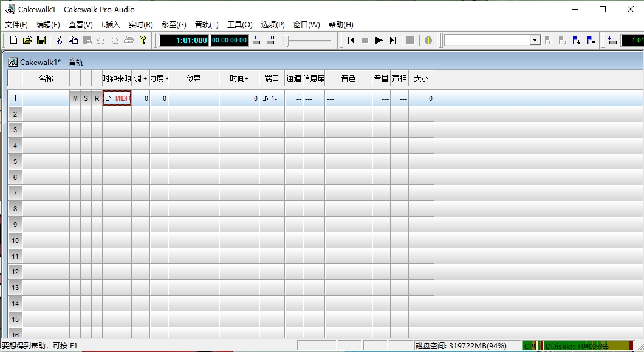Select the Cut scissors icon
Viewport: 644px width, 352px height.
tap(59, 40)
